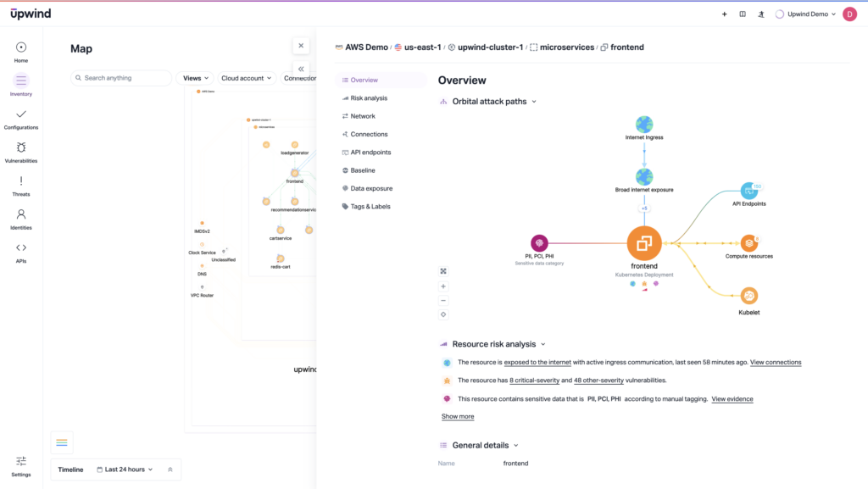Screen dimensions: 868x489
Task: Click the View connections link
Action: [x=776, y=363]
